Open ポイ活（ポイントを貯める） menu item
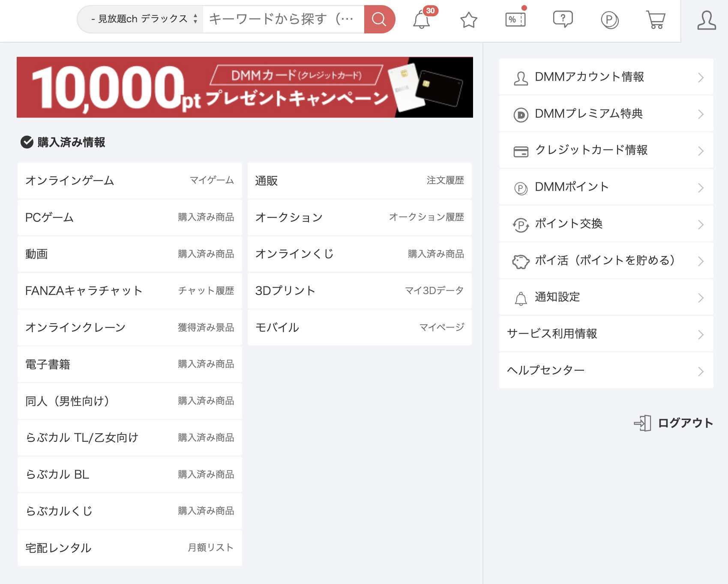Screen dimensions: 728x584 pyautogui.click(x=606, y=260)
